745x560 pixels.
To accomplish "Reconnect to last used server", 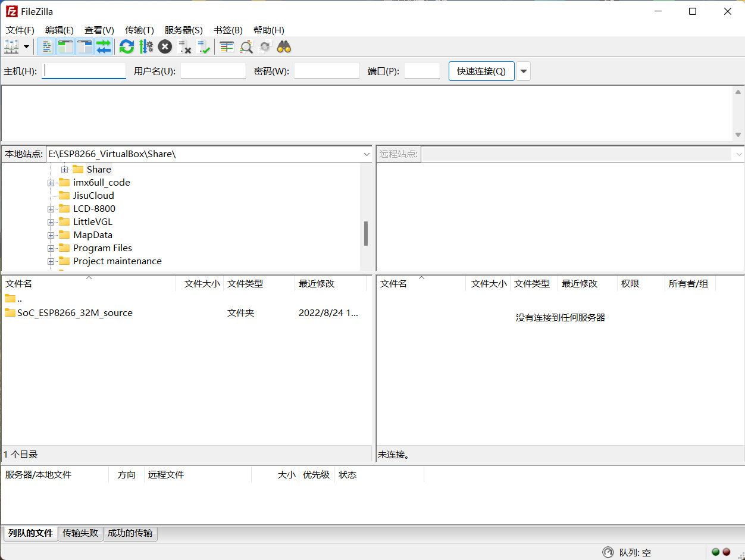I will (204, 46).
